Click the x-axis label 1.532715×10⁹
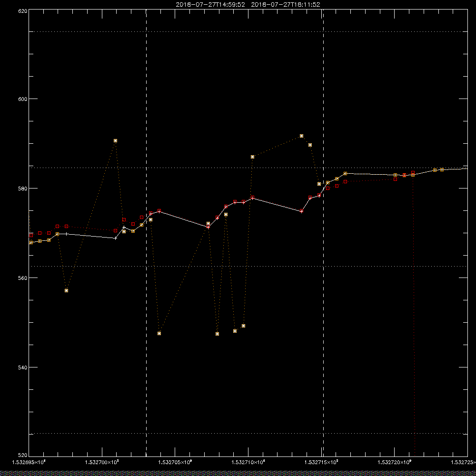This screenshot has height=476, width=476. (x=321, y=462)
